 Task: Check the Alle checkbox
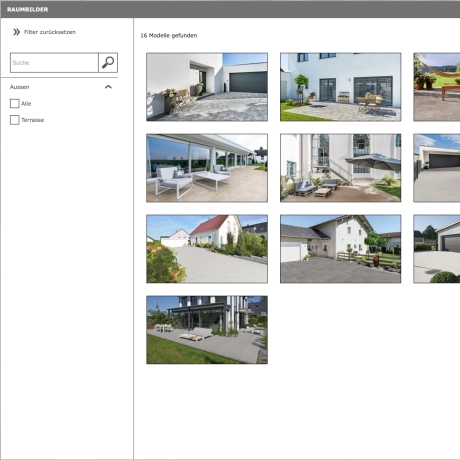pyautogui.click(x=15, y=104)
